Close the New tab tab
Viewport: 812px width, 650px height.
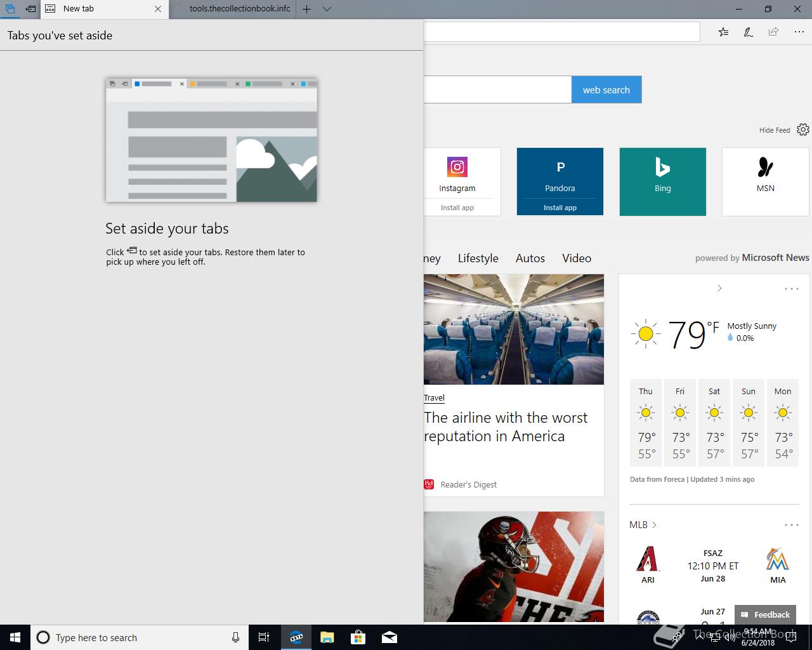pos(158,9)
